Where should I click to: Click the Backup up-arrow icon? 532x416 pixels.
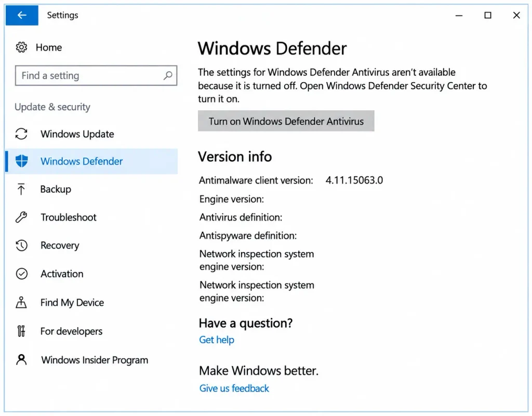click(21, 189)
